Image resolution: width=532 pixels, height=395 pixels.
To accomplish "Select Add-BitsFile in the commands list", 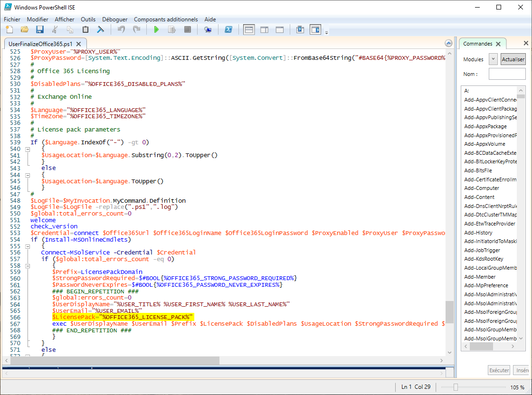I will [478, 170].
